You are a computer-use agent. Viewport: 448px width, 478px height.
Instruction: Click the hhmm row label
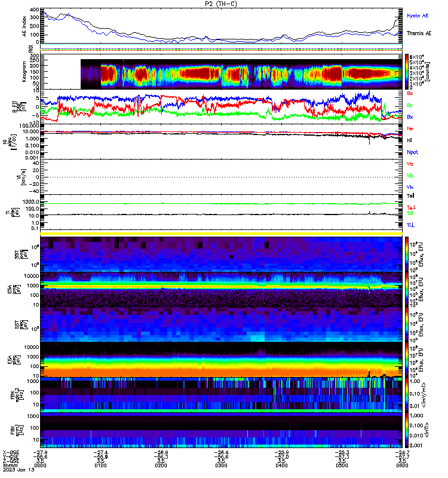(10, 465)
